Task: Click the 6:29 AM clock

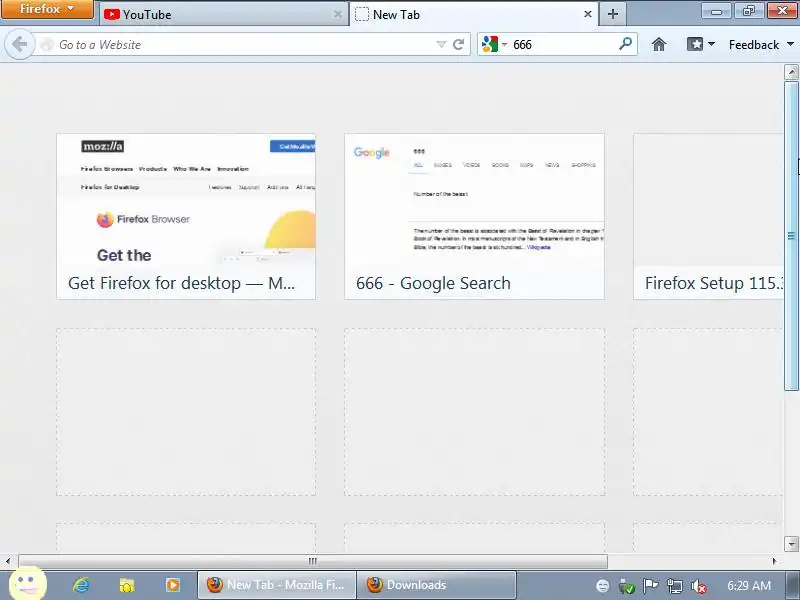Action: point(748,585)
